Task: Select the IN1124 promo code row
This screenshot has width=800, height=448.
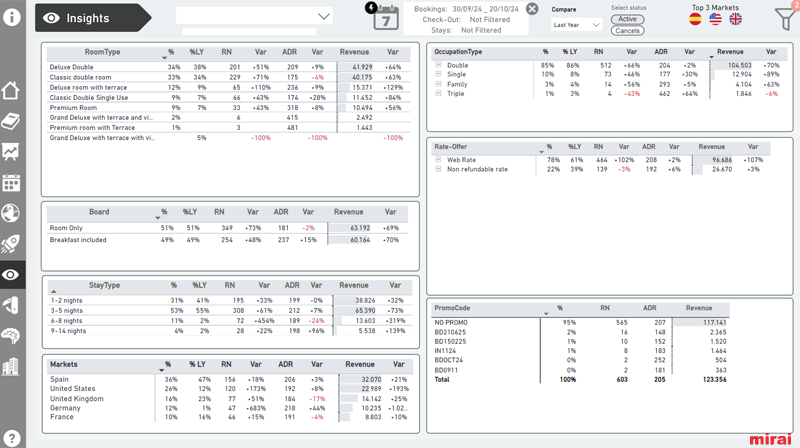Action: [581, 351]
